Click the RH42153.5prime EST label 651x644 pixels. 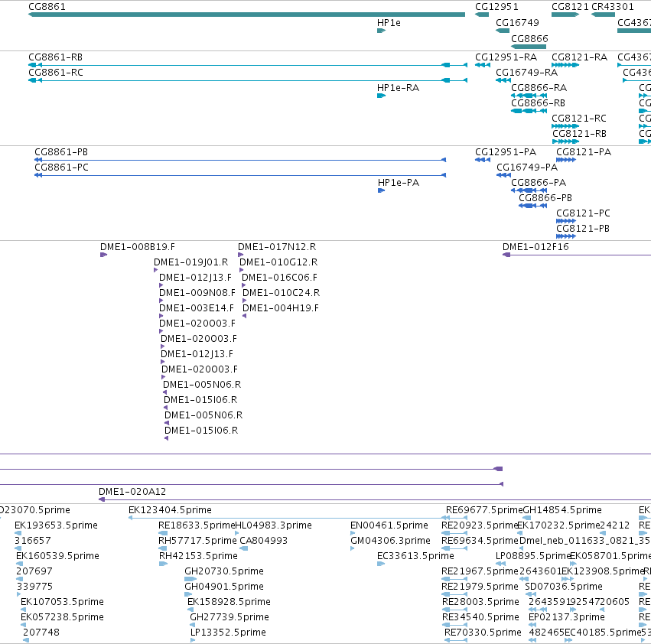[198, 556]
